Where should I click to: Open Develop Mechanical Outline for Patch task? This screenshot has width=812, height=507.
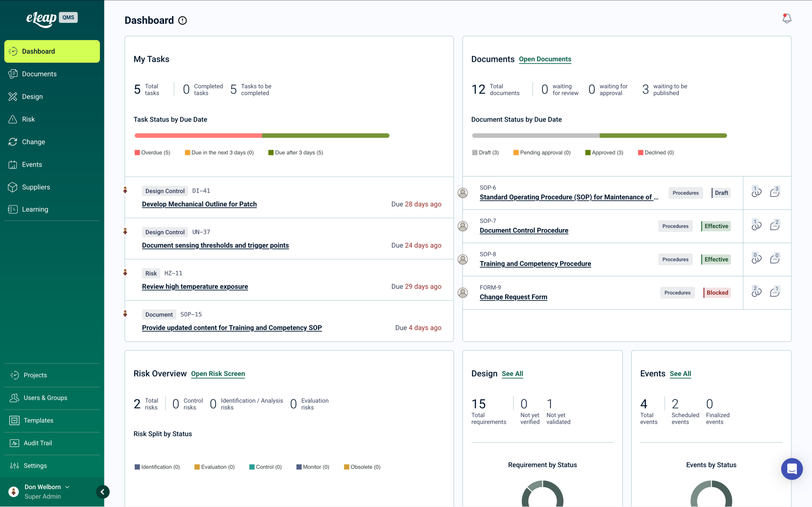[x=199, y=204]
